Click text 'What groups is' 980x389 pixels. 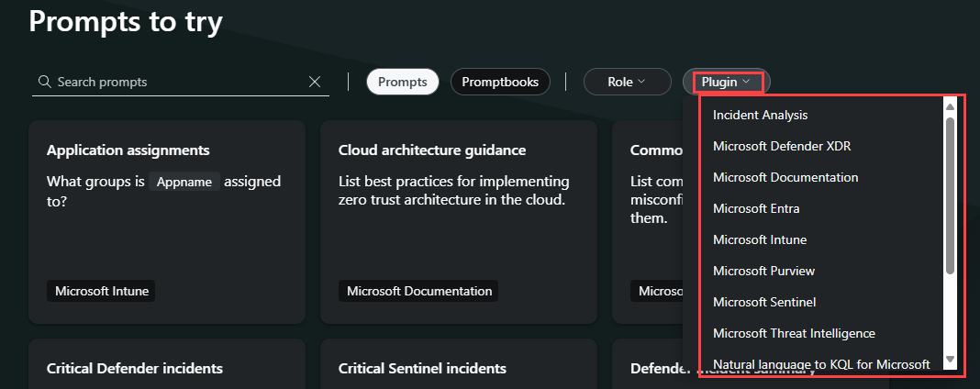(x=95, y=182)
